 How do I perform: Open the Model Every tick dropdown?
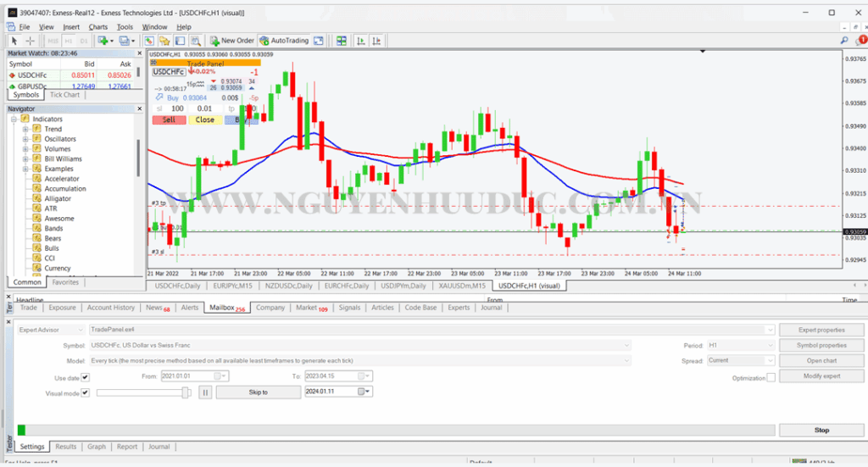626,360
